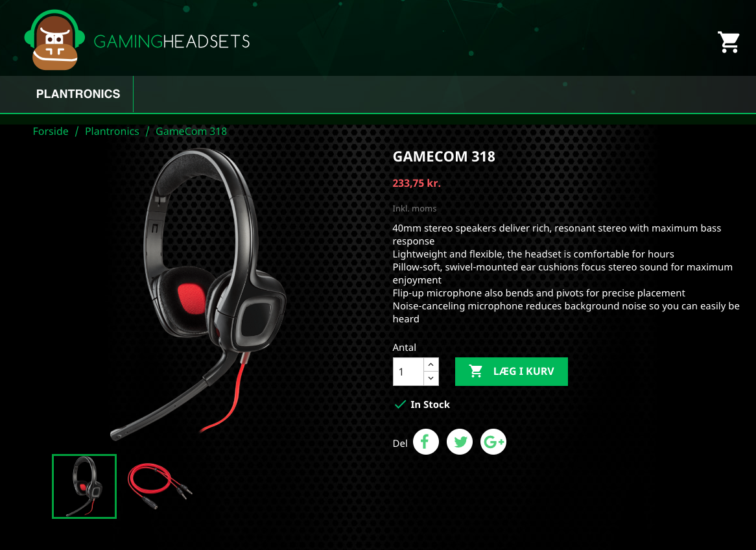The height and width of the screenshot is (550, 756).
Task: Click the GamingHeadsets logo text
Action: [172, 42]
